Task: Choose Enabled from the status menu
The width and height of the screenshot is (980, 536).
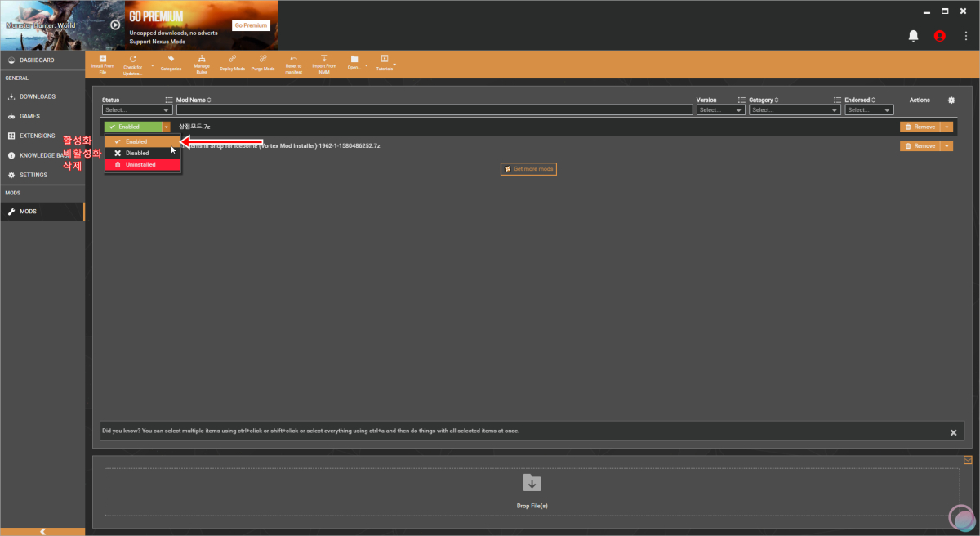Action: 142,141
